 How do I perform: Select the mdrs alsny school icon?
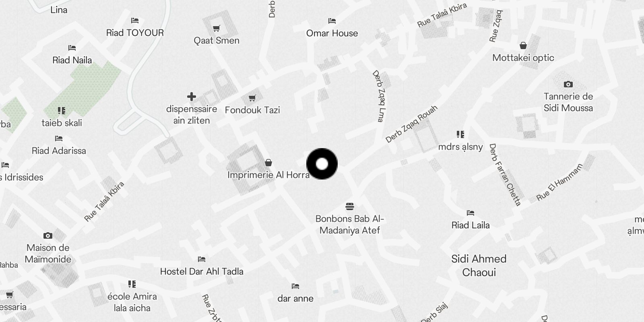click(460, 134)
